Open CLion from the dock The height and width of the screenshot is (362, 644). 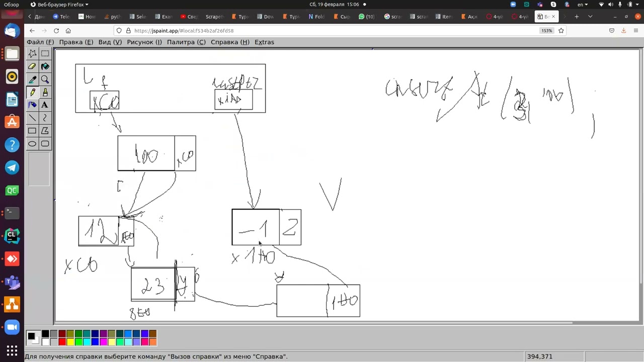[x=12, y=236]
